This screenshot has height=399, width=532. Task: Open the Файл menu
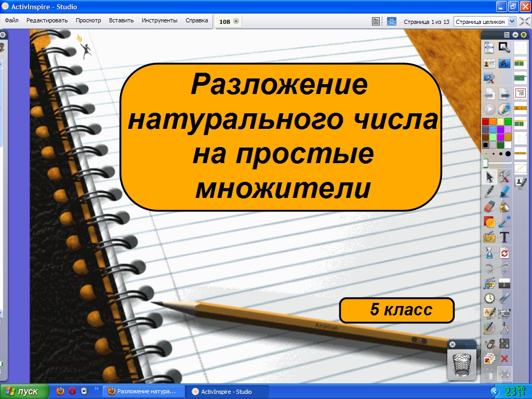tap(11, 21)
